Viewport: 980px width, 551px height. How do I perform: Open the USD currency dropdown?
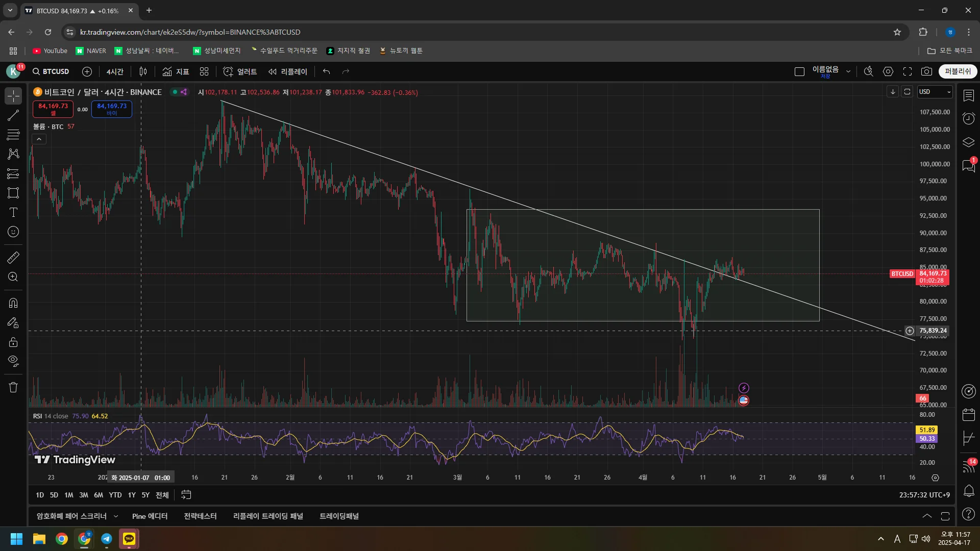pos(935,92)
